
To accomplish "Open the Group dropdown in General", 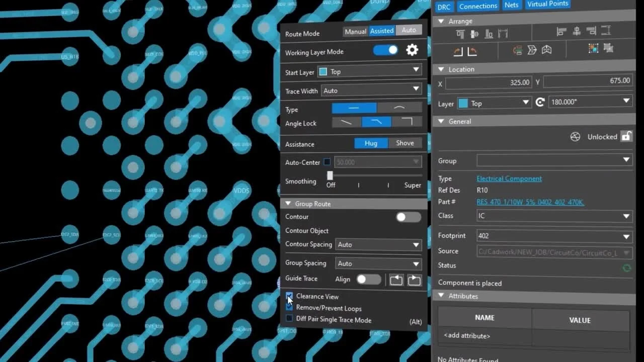I will pyautogui.click(x=554, y=160).
